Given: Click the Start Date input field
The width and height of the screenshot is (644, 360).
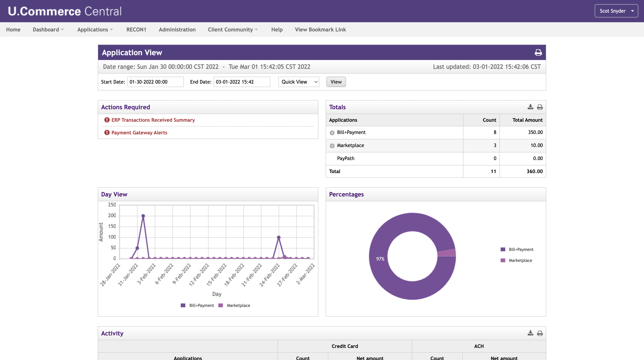Looking at the screenshot, I should coord(155,82).
